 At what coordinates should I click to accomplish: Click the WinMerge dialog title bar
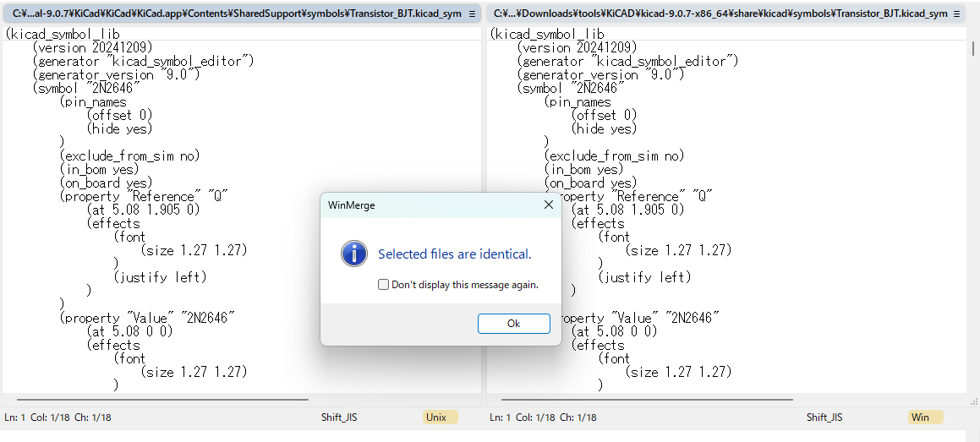(x=430, y=205)
